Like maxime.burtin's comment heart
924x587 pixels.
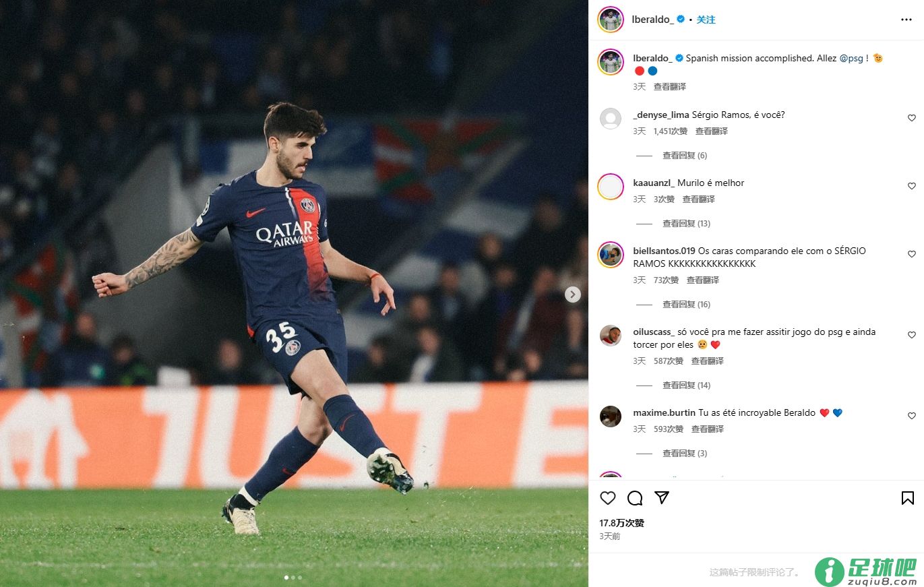click(912, 416)
